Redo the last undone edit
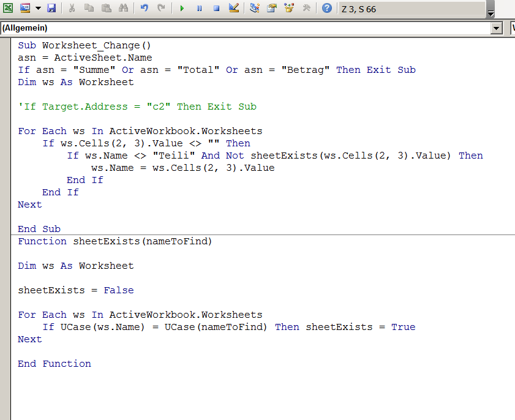Screen dimensions: 515x420 pyautogui.click(x=161, y=8)
